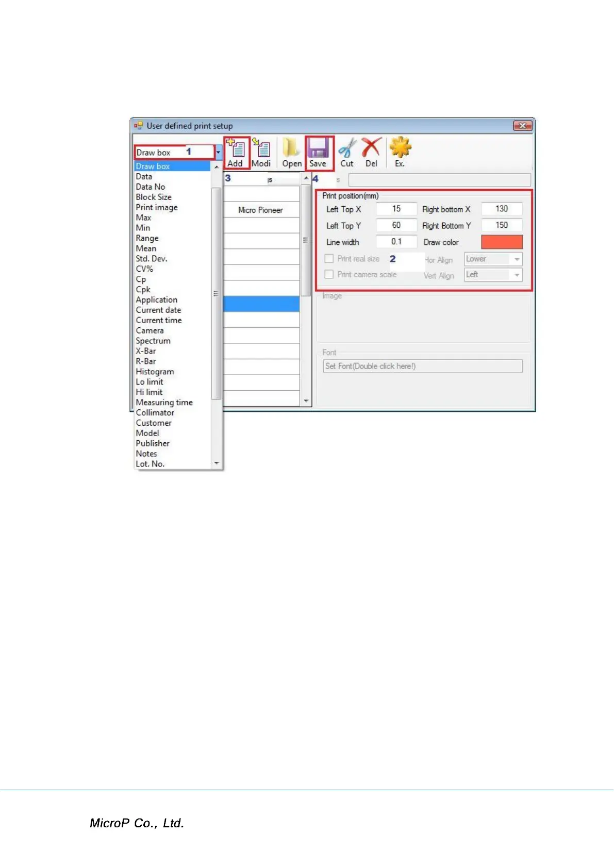Click the Left Top X field
This screenshot has height=868, width=614.
[x=396, y=209]
